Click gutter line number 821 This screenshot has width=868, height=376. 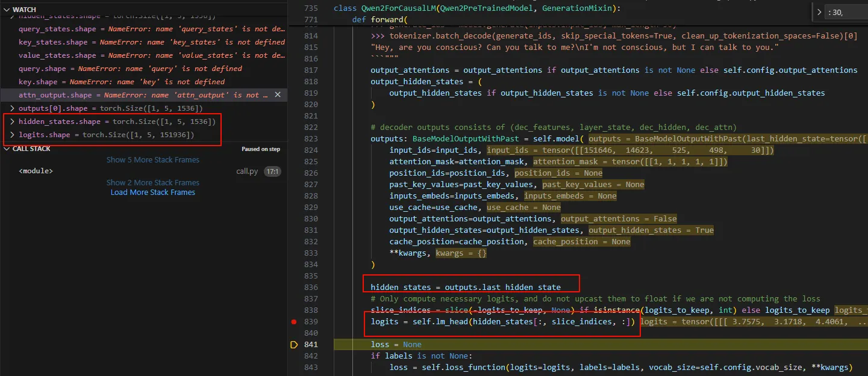click(x=311, y=116)
